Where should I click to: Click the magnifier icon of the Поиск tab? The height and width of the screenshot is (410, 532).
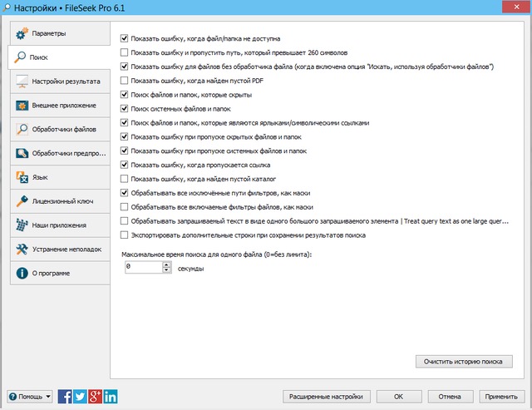point(20,57)
